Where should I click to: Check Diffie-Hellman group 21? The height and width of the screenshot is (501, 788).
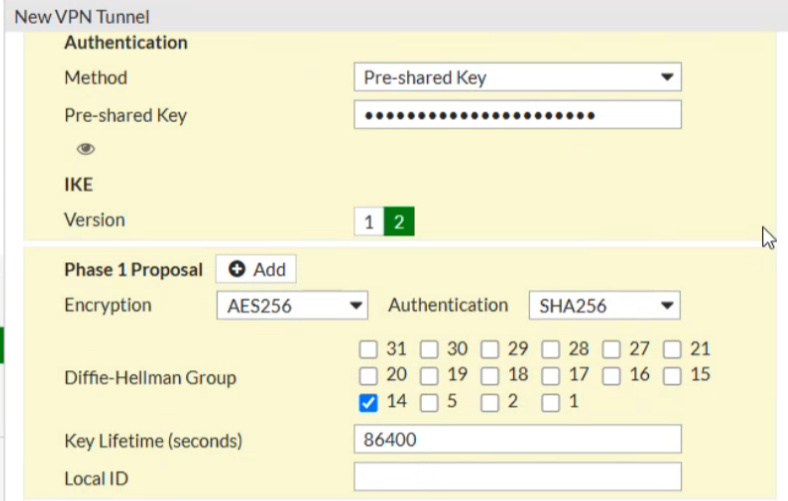[x=672, y=349]
